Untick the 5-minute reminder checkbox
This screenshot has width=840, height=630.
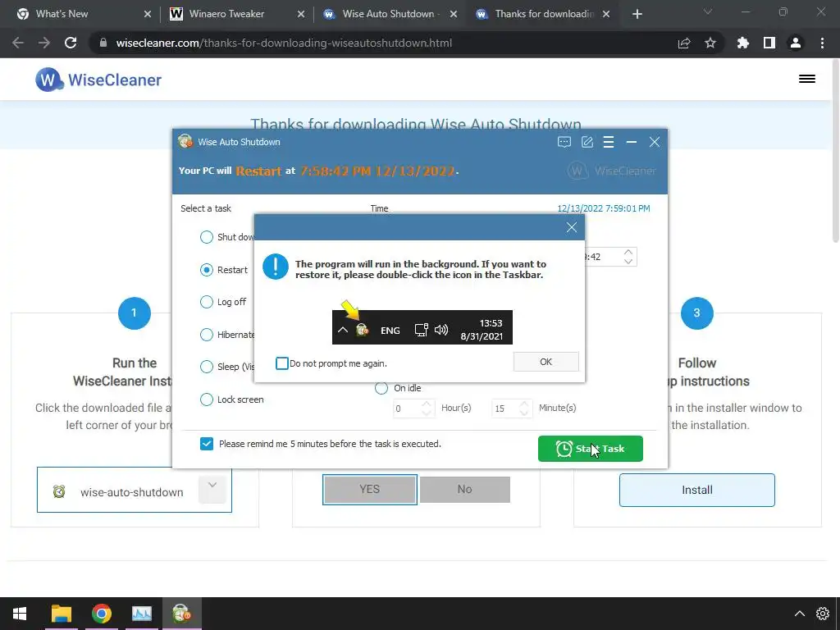click(x=206, y=444)
